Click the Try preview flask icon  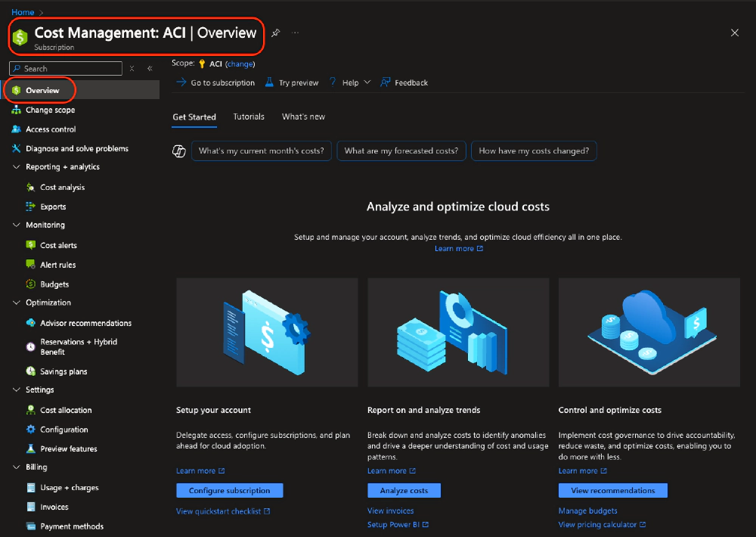pos(269,82)
